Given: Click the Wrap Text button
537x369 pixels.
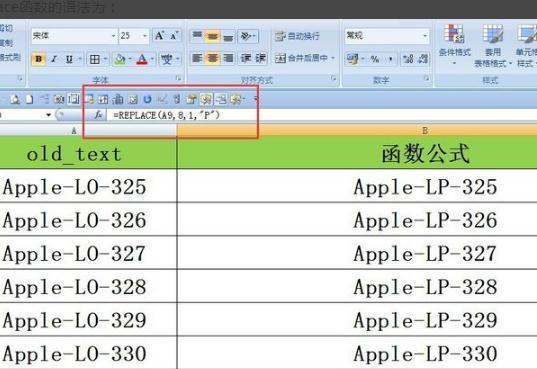Looking at the screenshot, I should [297, 36].
